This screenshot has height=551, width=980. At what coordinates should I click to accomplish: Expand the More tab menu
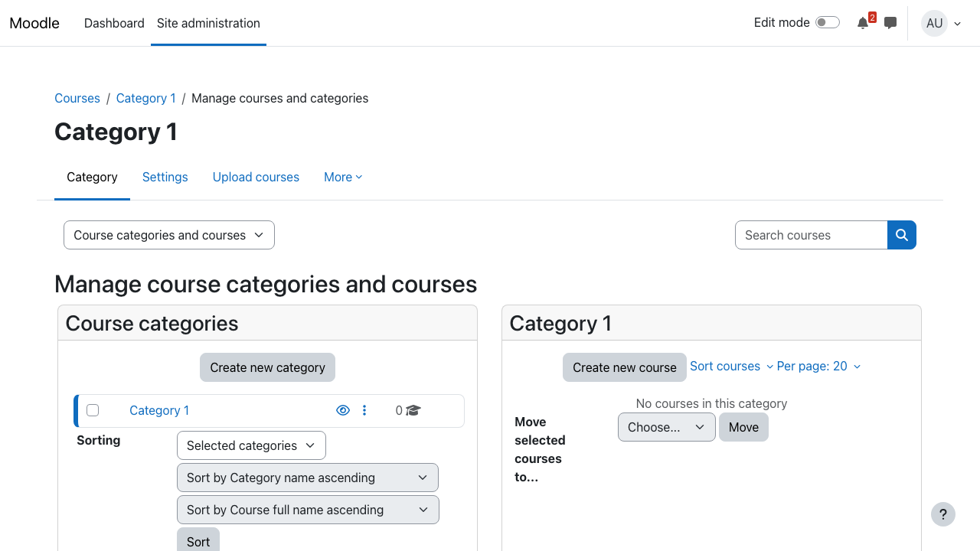[343, 177]
